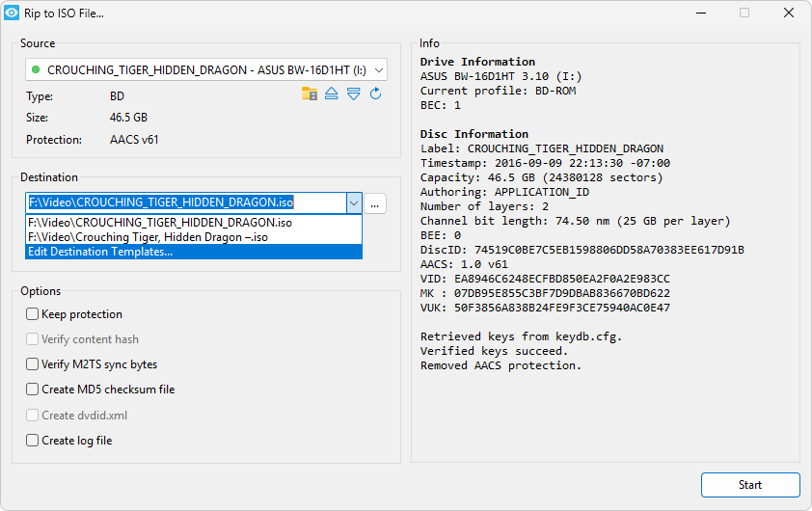Open Edit Destination Templates...
This screenshot has width=812, height=511.
pyautogui.click(x=100, y=252)
